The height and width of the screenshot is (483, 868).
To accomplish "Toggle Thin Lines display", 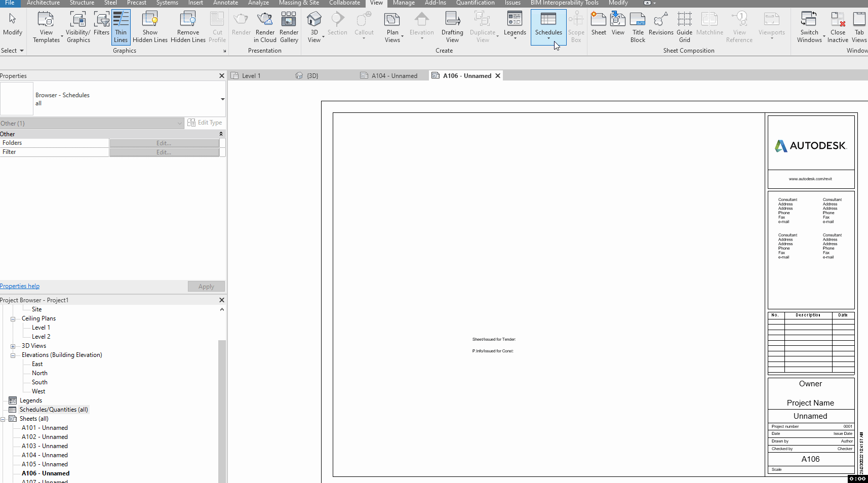I will point(121,27).
